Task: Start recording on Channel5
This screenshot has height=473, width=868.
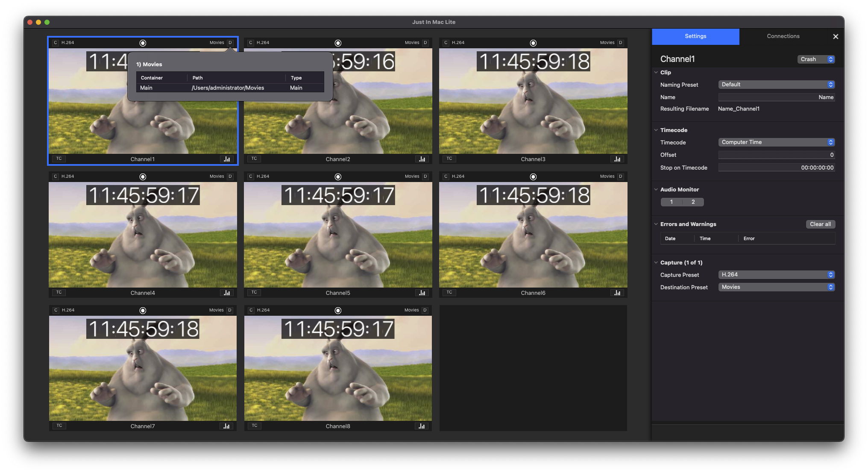Action: pyautogui.click(x=338, y=176)
